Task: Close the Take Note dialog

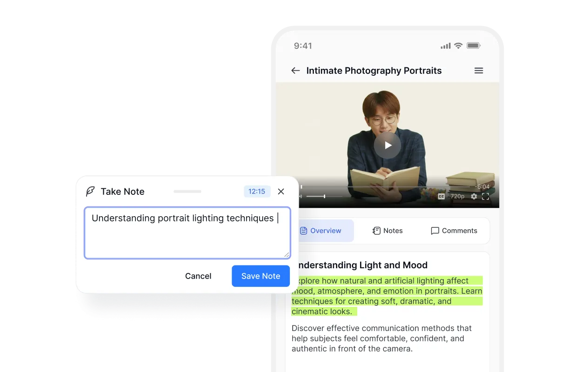Action: click(x=281, y=192)
